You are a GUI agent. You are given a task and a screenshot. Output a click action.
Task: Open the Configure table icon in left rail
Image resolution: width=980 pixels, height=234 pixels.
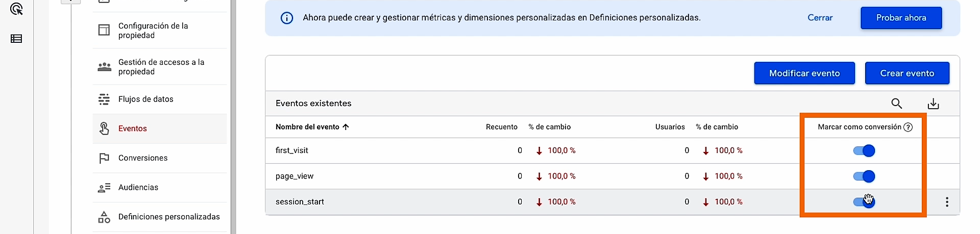(16, 39)
